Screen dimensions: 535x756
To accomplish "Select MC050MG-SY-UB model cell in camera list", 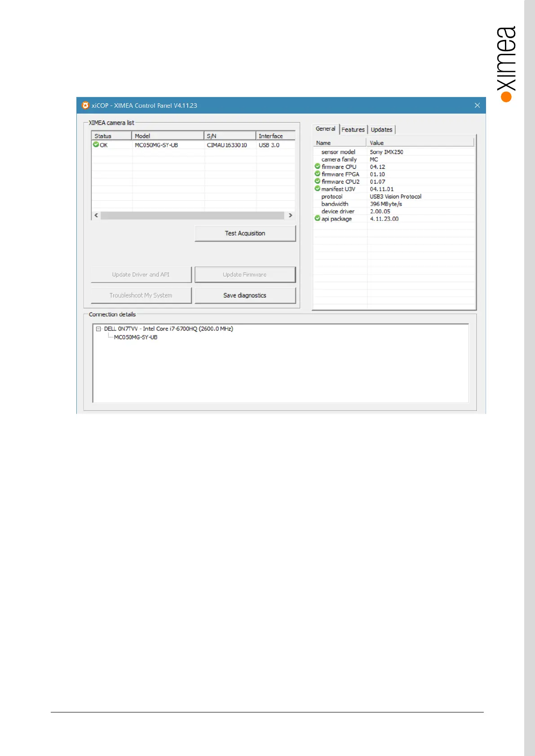I will click(156, 145).
